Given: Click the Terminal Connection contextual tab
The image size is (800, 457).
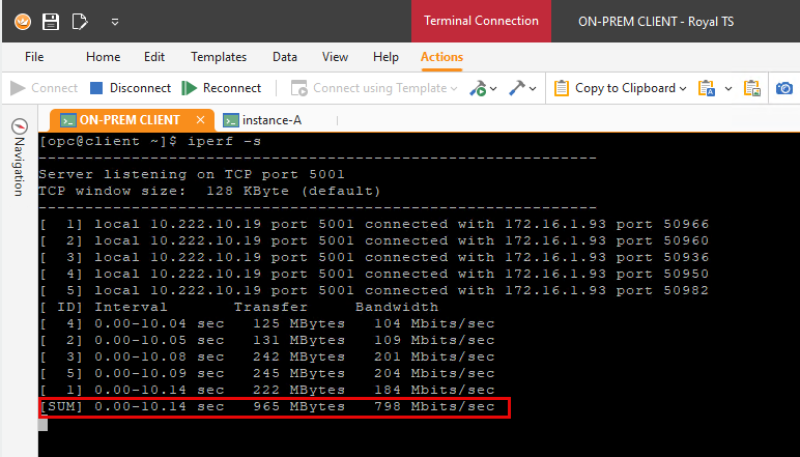Looking at the screenshot, I should pyautogui.click(x=481, y=21).
